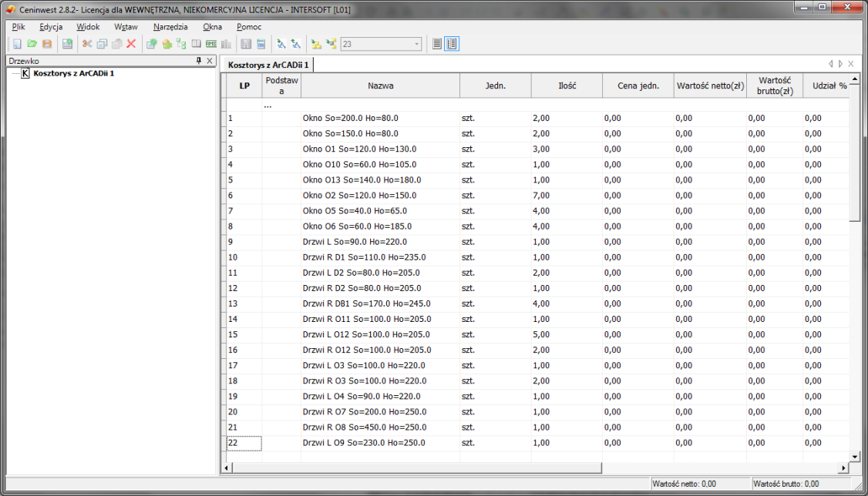Click the first yellow blocks arrow icon

coord(316,44)
